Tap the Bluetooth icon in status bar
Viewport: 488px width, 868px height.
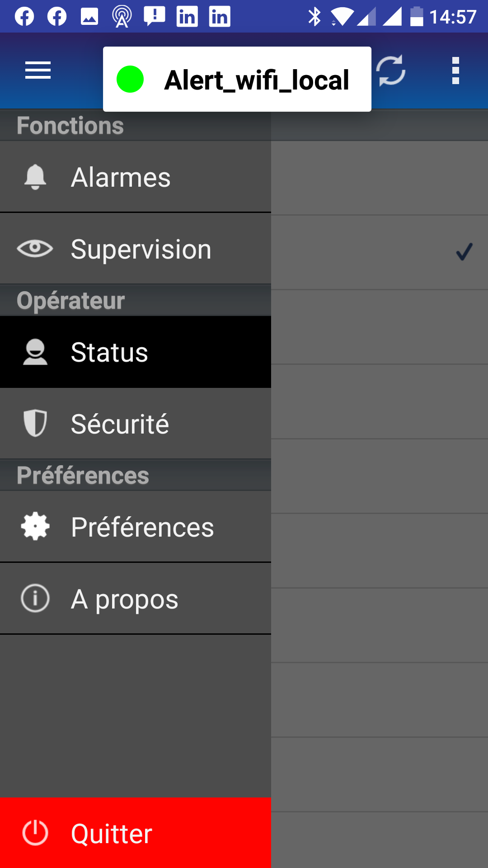pyautogui.click(x=314, y=17)
